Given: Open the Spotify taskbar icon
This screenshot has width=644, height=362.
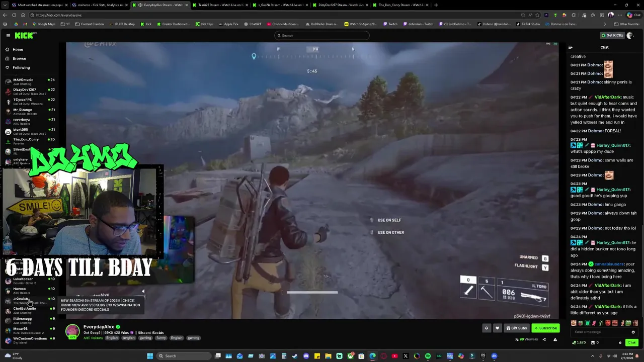Looking at the screenshot, I should click(x=428, y=356).
